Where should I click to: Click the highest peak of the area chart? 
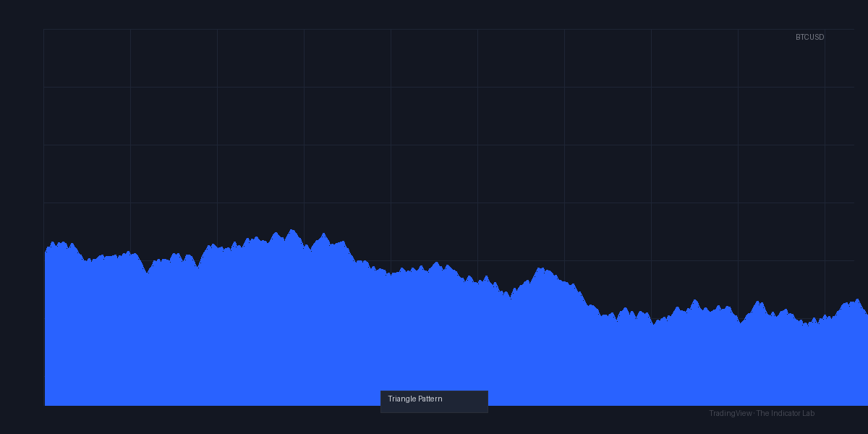292,230
